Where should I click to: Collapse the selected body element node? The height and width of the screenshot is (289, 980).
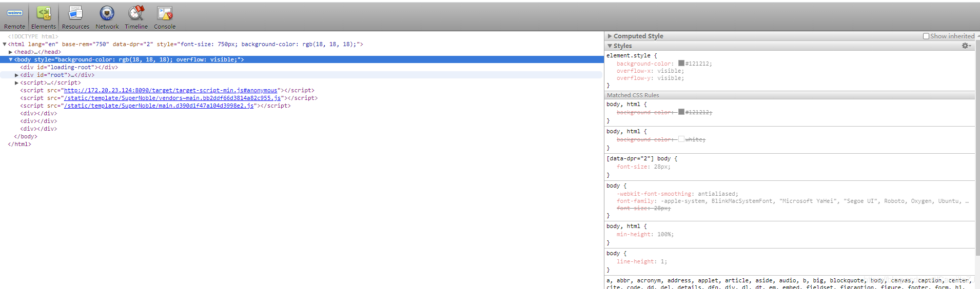tap(10, 59)
